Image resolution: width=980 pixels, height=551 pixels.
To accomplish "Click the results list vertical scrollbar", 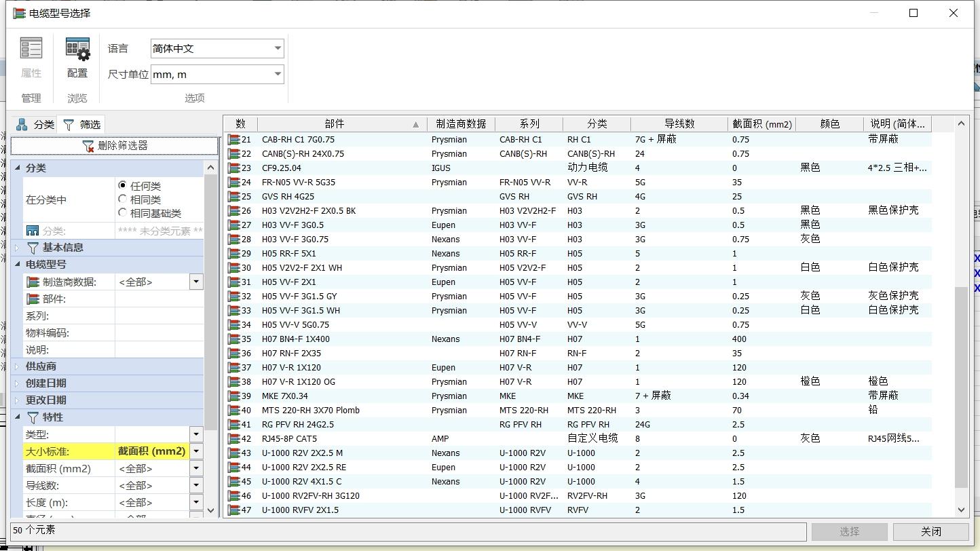I will (x=960, y=387).
